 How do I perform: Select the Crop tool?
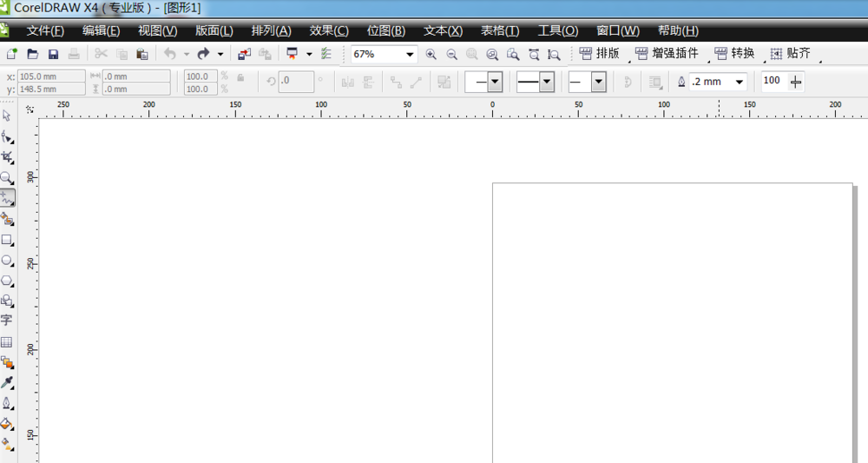[x=7, y=156]
